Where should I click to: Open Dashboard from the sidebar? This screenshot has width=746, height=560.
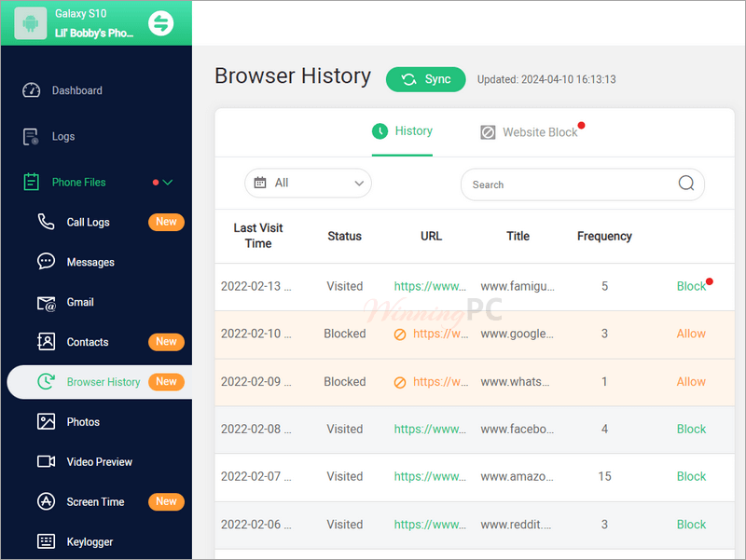point(77,90)
